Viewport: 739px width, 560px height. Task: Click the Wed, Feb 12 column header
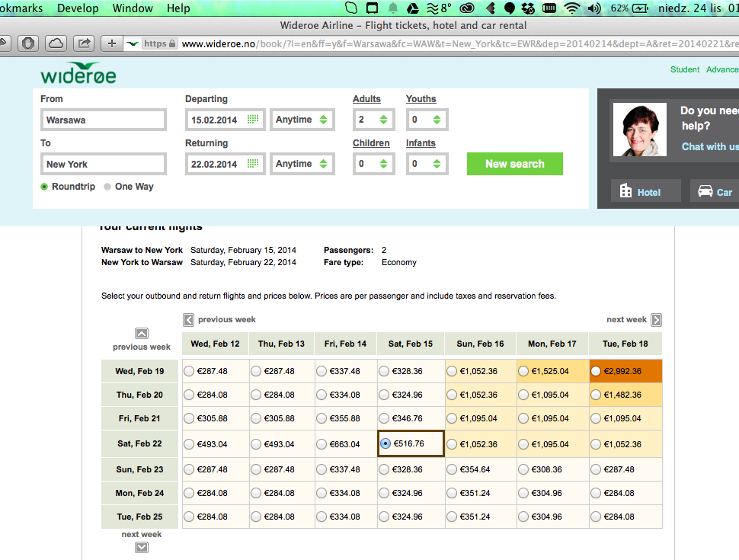click(x=215, y=344)
